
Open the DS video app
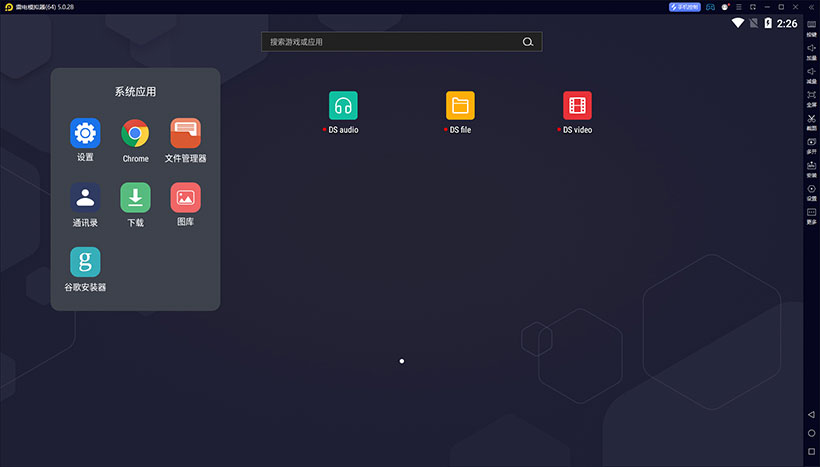coord(577,106)
